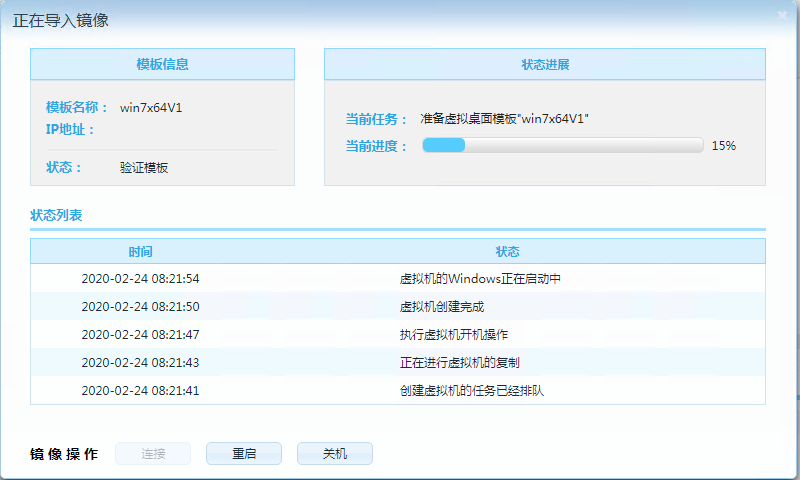800x480 pixels.
Task: Click the 虚拟机创建完成 status entry
Action: click(442, 307)
